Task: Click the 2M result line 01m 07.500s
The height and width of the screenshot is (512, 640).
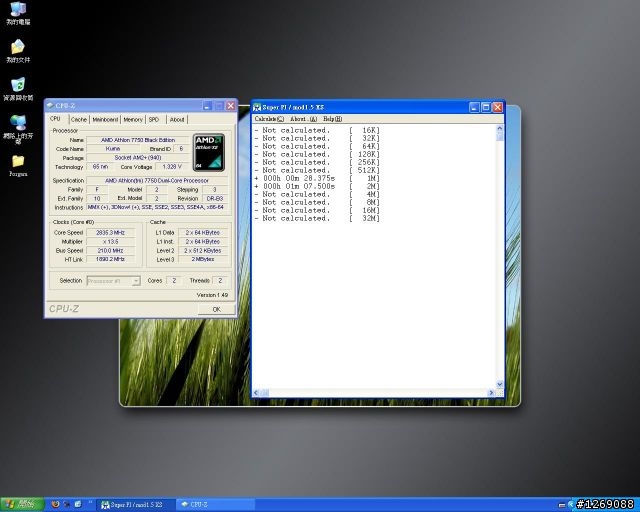Action: [317, 186]
